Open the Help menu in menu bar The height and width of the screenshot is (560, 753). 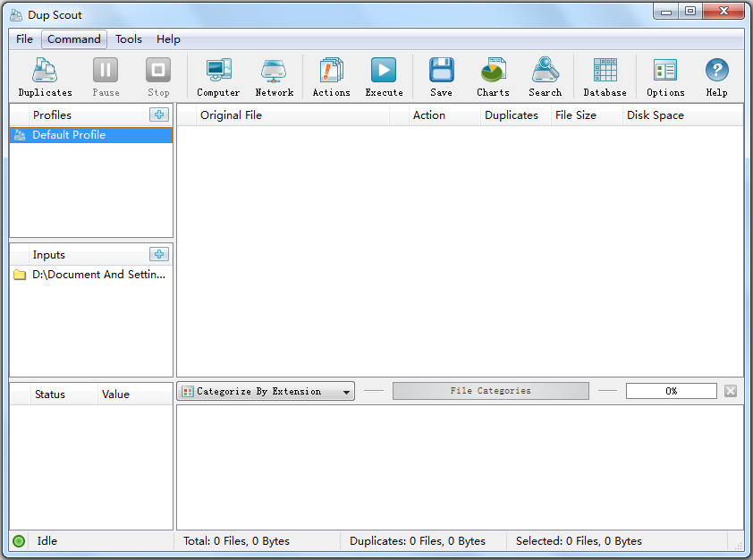(x=168, y=38)
